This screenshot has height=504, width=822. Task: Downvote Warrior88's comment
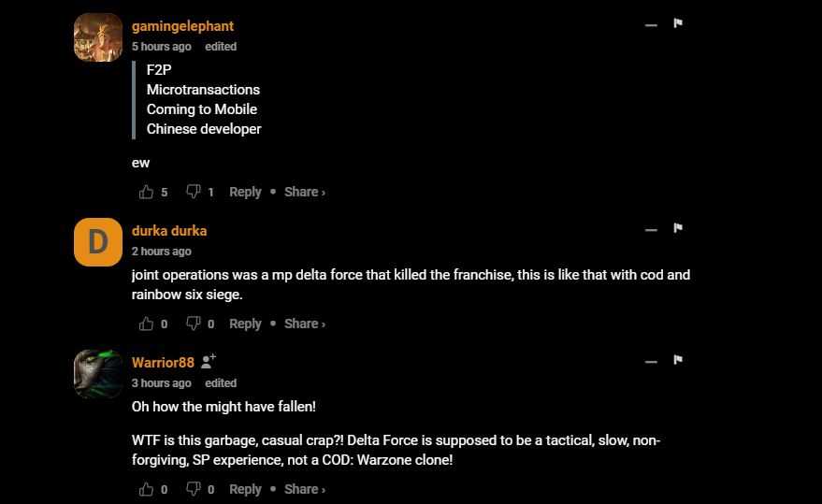point(194,489)
